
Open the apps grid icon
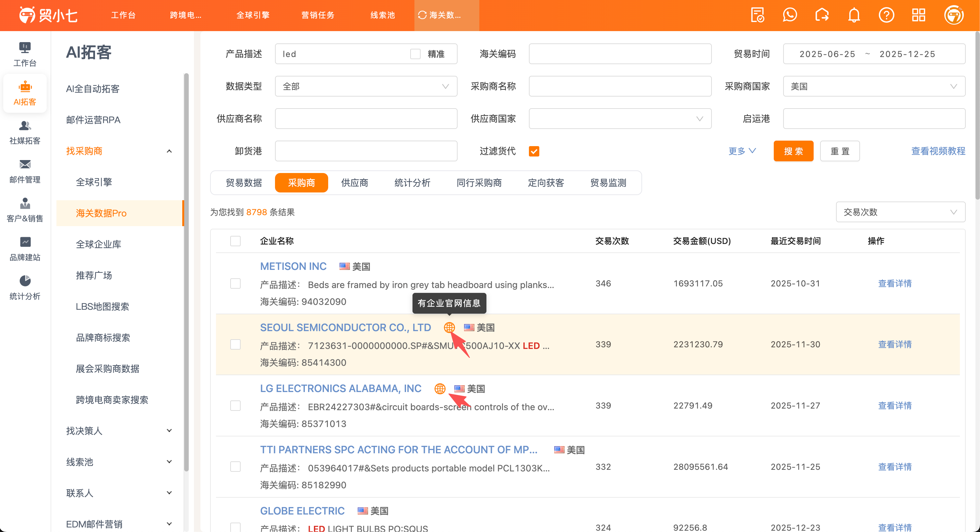click(919, 15)
